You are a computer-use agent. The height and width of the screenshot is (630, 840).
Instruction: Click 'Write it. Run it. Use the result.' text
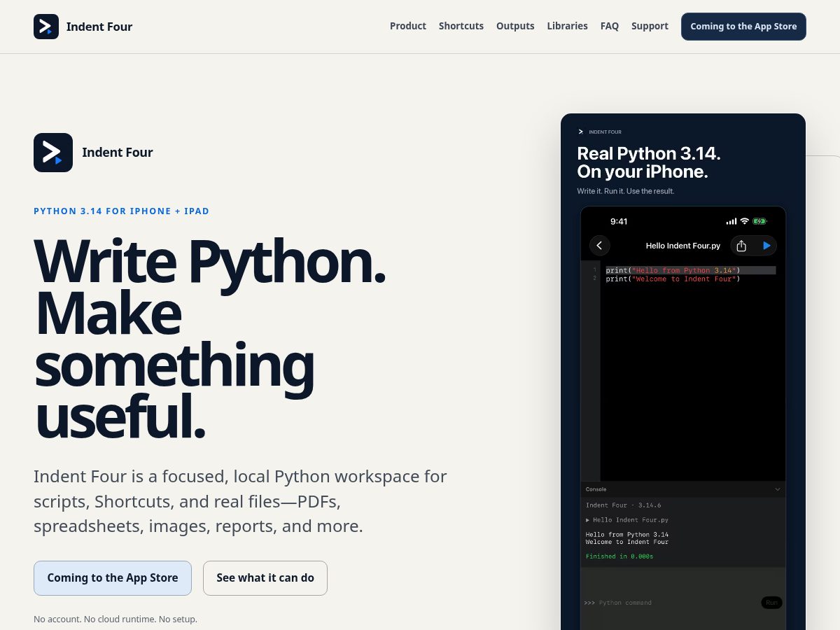(626, 191)
